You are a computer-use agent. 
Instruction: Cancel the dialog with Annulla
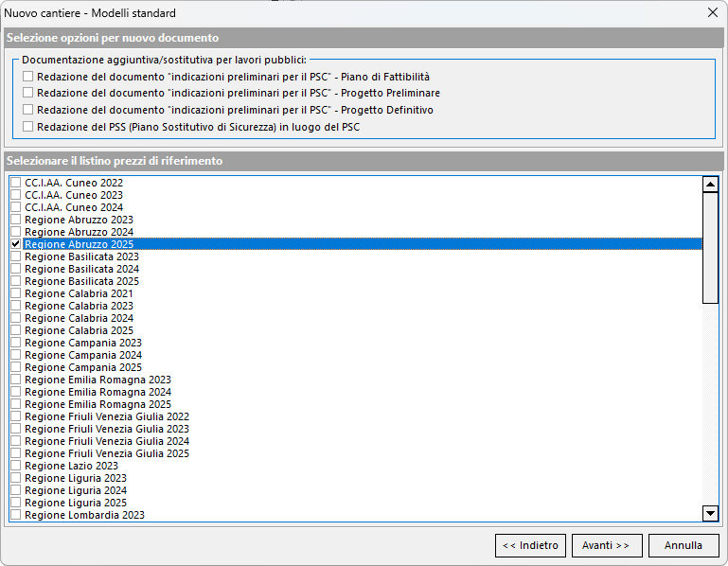(x=684, y=545)
